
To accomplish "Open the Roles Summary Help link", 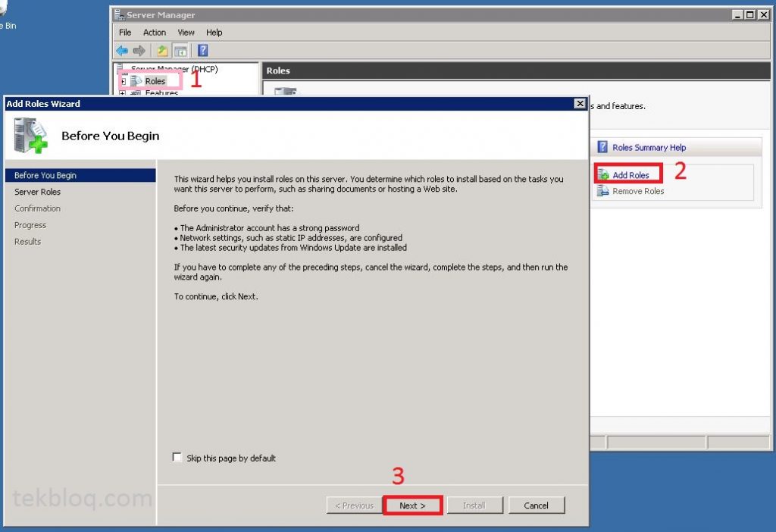I will pyautogui.click(x=649, y=148).
